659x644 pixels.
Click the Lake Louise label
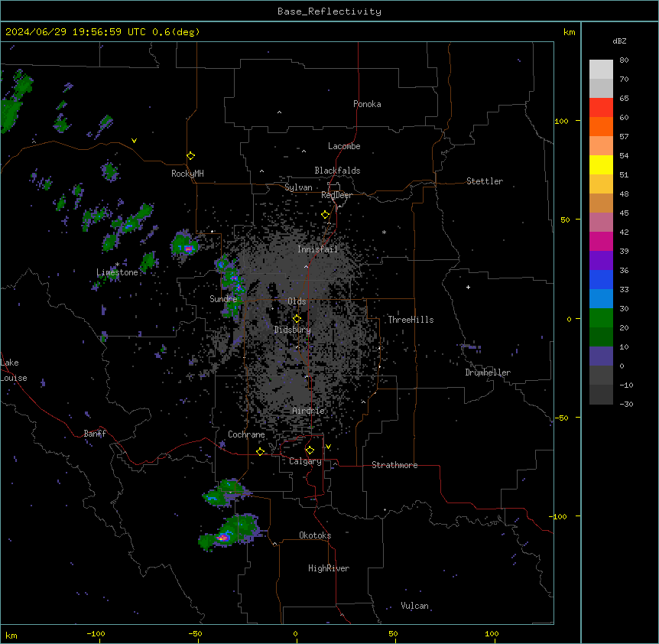point(14,370)
